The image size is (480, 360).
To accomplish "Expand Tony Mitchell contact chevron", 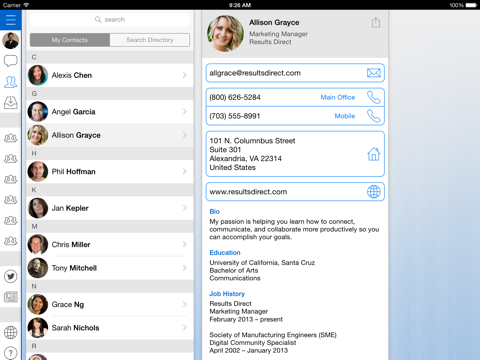I will pyautogui.click(x=185, y=268).
